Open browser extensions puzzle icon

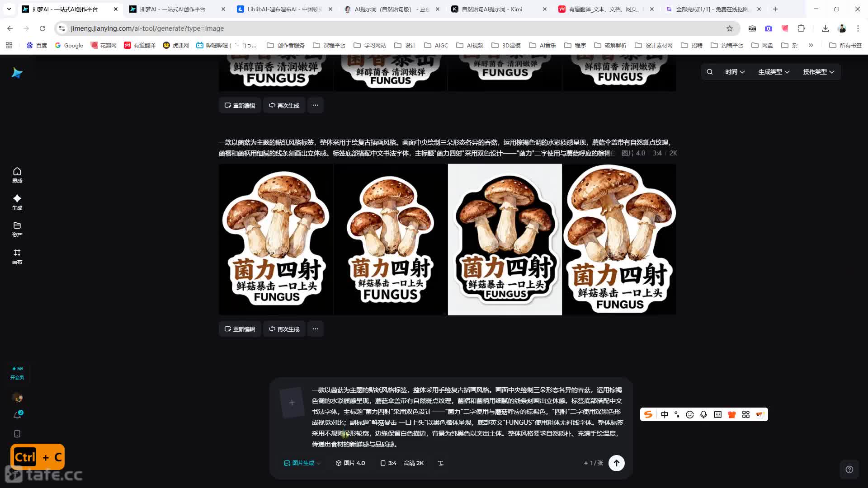pyautogui.click(x=801, y=28)
